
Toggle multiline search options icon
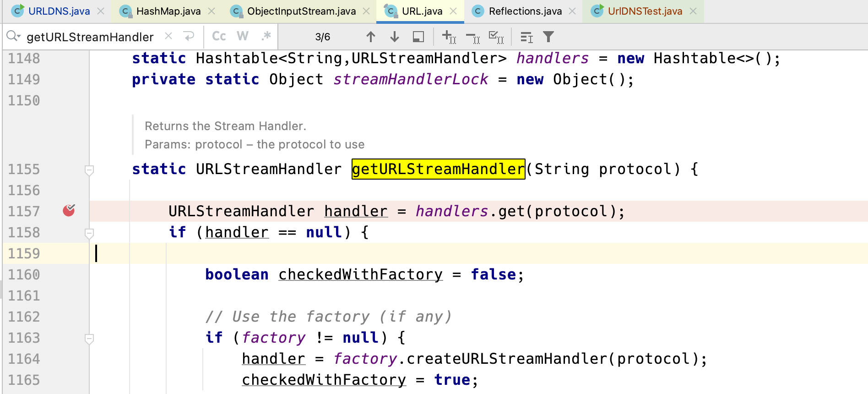(527, 37)
